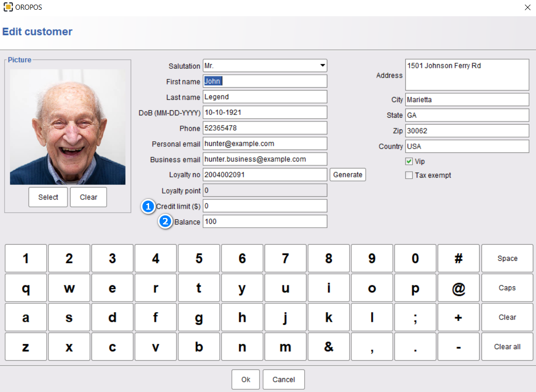
Task: Uncheck the Vip checkbox
Action: (409, 161)
